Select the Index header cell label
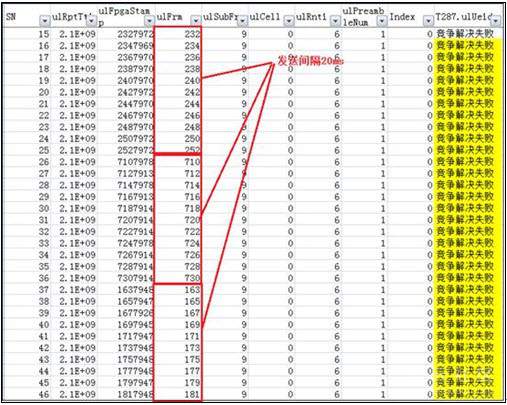 402,17
